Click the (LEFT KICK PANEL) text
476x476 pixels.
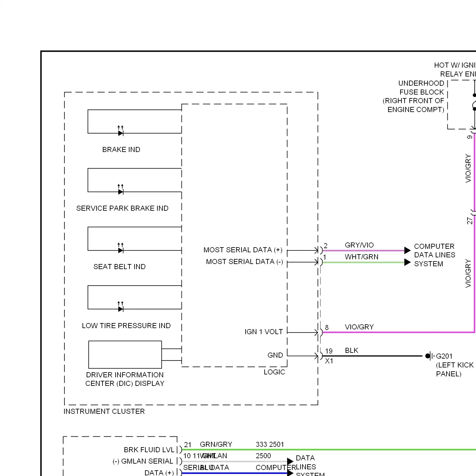point(455,369)
